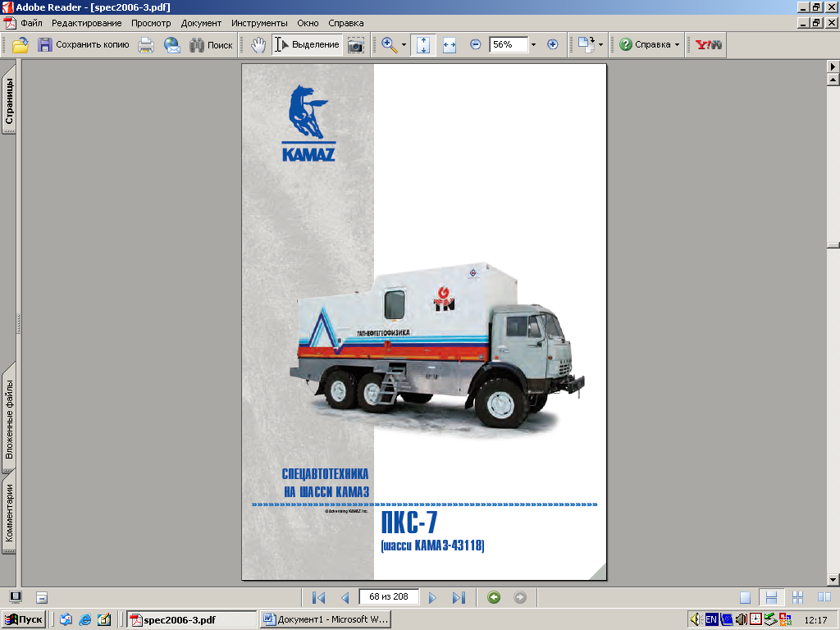This screenshot has width=840, height=630.
Task: Open the Справка menu in menu bar
Action: 346,23
